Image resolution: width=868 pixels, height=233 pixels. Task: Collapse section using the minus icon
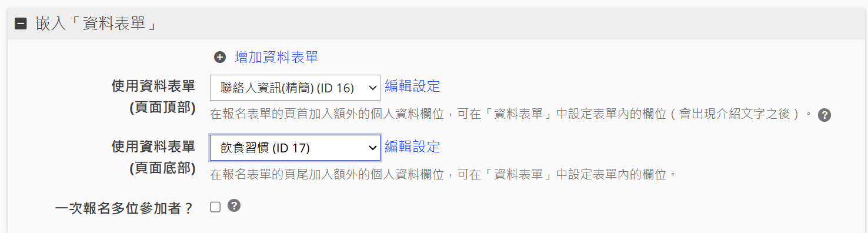click(x=21, y=25)
